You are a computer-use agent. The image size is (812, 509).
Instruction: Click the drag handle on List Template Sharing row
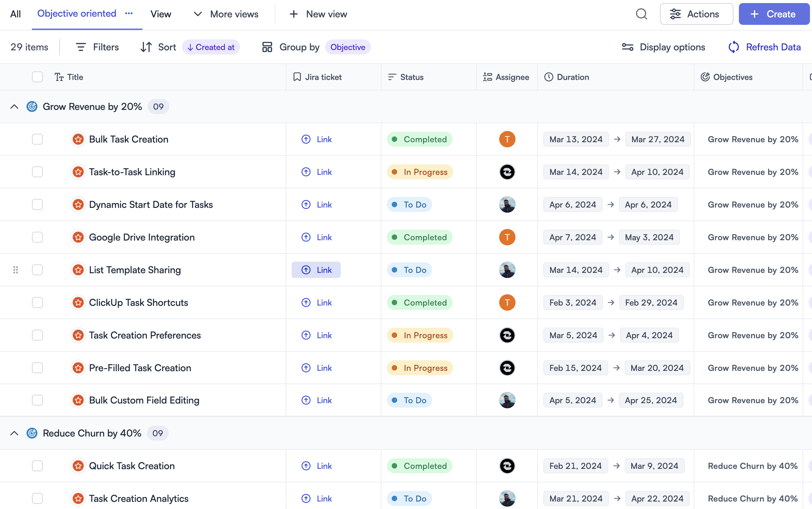[x=16, y=270]
